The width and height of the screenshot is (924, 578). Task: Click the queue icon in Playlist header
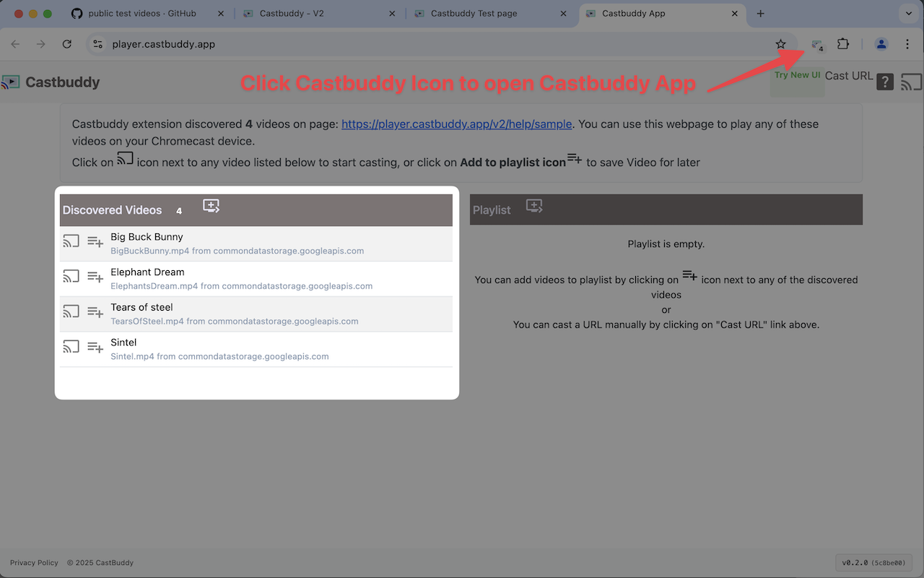click(534, 206)
